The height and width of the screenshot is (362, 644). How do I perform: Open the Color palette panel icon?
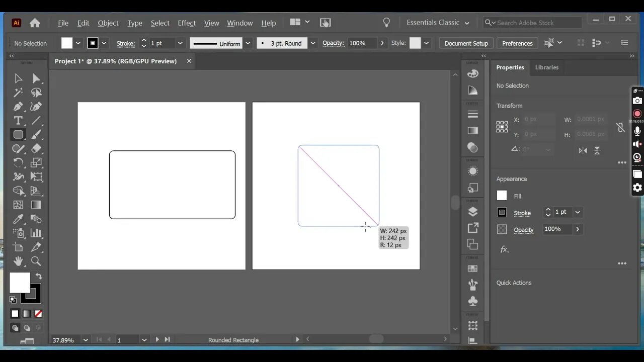(x=473, y=74)
